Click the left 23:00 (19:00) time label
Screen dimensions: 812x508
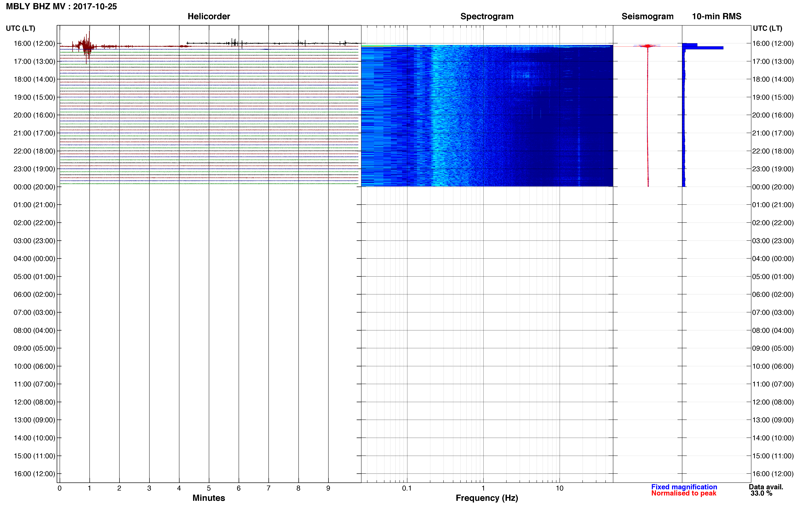34,169
